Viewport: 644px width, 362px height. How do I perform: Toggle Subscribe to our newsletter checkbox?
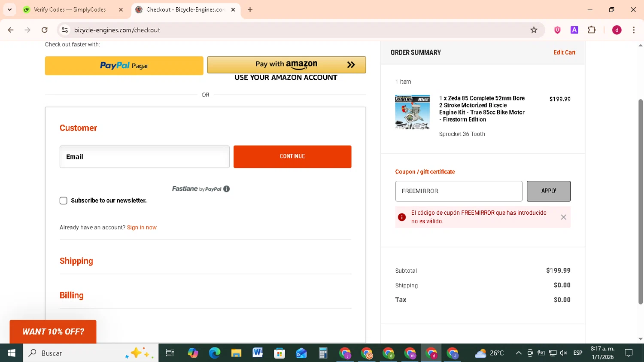64,201
